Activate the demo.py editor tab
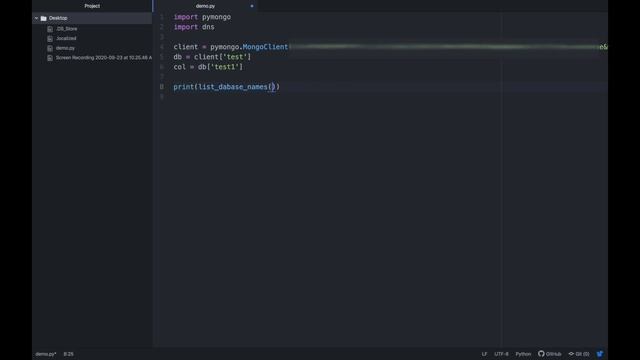This screenshot has width=640, height=360. tap(205, 6)
